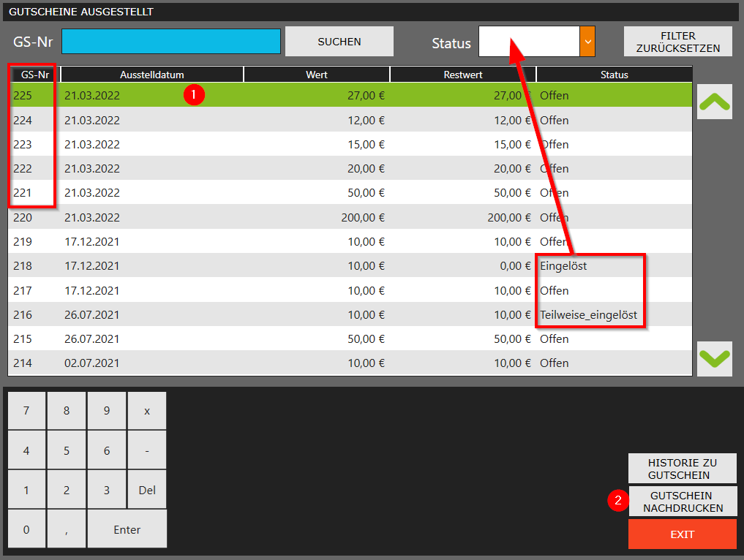The width and height of the screenshot is (744, 560).
Task: Click date 17.12.2021 of voucher 219
Action: pyautogui.click(x=92, y=241)
